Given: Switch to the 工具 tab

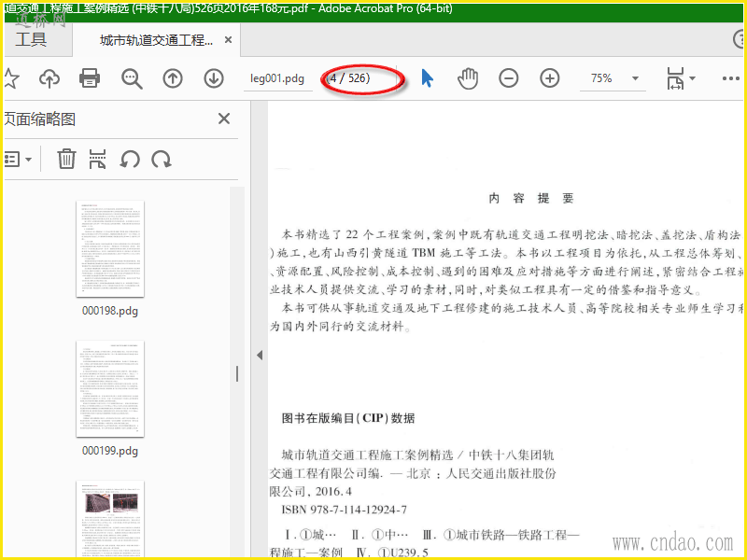Looking at the screenshot, I should pyautogui.click(x=32, y=39).
